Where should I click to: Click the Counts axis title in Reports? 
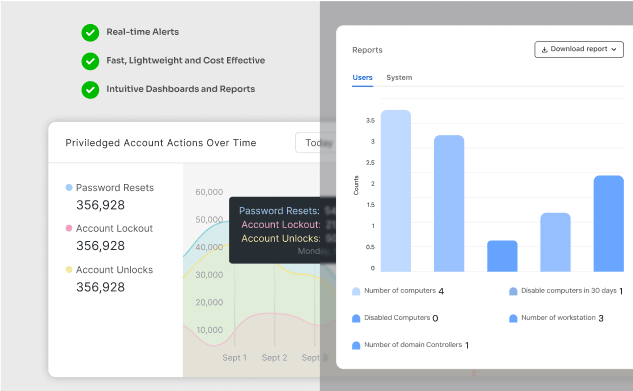[x=356, y=185]
